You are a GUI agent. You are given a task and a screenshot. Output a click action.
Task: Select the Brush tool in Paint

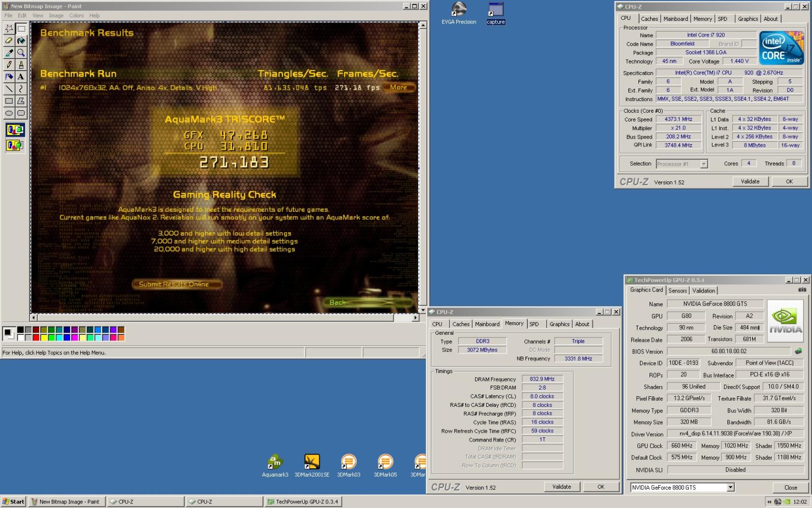pyautogui.click(x=21, y=65)
